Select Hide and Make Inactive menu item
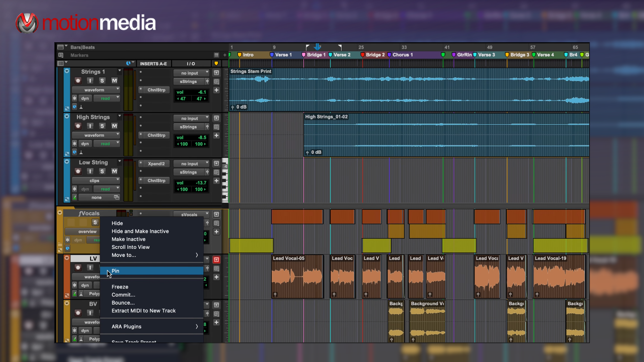 tap(140, 231)
